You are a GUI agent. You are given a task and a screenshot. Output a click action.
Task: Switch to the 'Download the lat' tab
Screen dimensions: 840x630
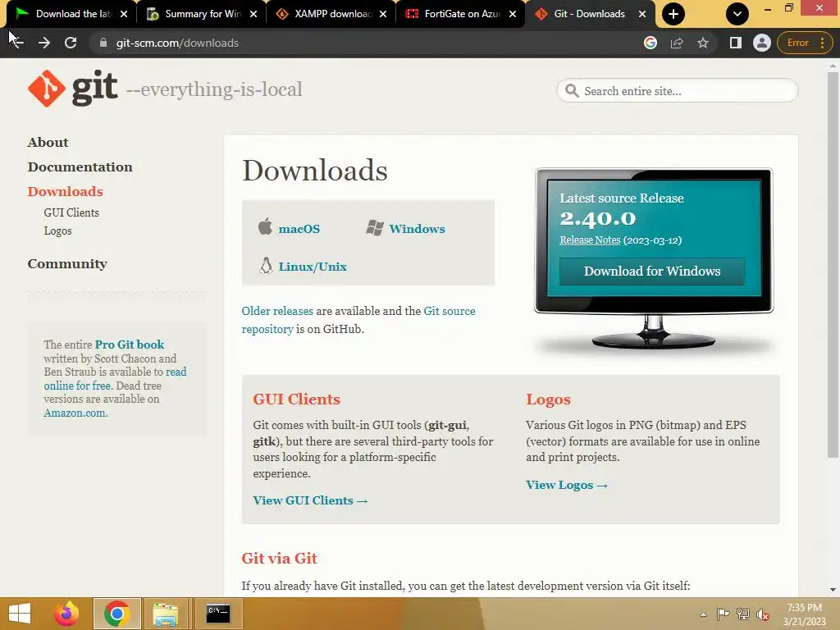click(x=71, y=14)
